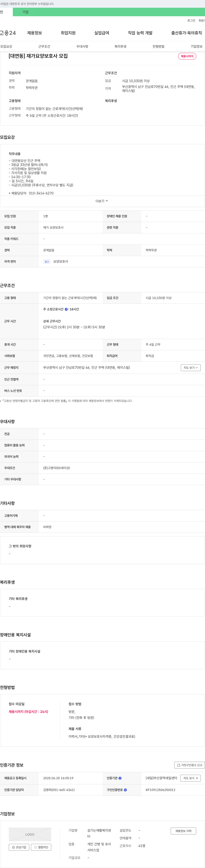
Task: Click (준)고령자(50세이상) preference text
Action: pos(57,468)
